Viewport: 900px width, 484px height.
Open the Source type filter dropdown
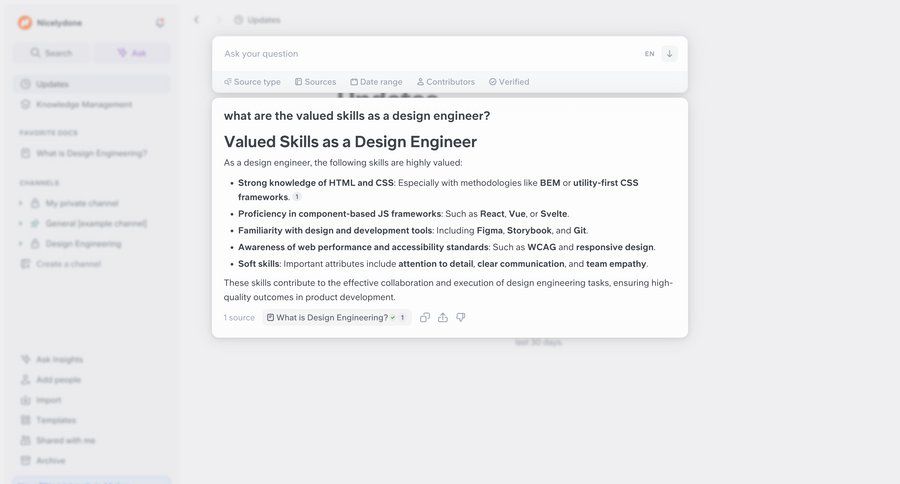253,82
